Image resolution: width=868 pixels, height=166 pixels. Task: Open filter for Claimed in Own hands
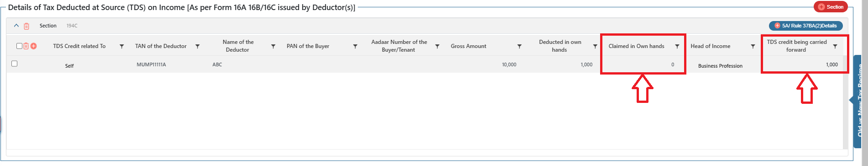tap(677, 46)
